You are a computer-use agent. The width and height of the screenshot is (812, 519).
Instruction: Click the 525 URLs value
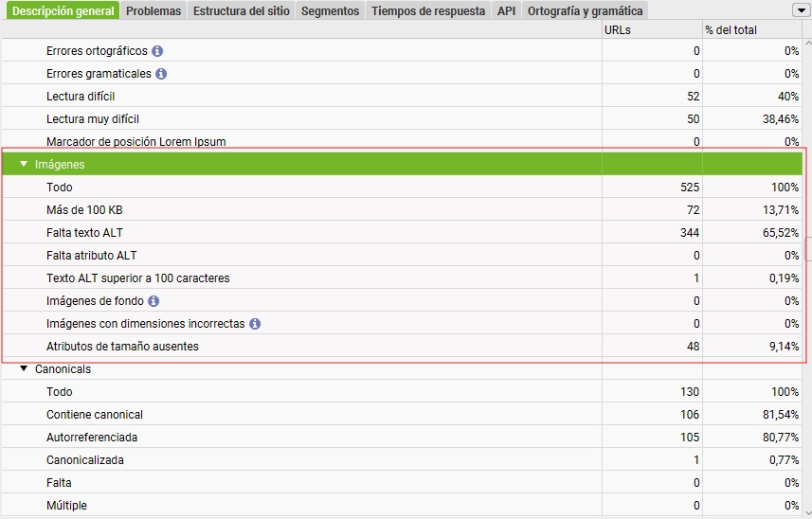[690, 188]
